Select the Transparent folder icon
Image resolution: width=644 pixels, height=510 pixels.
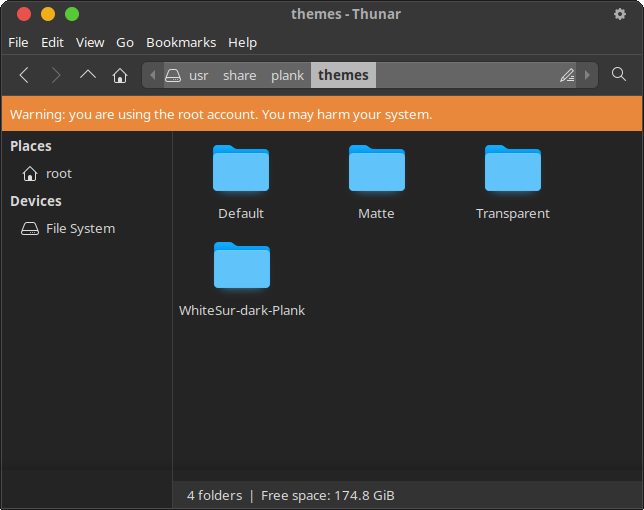513,168
